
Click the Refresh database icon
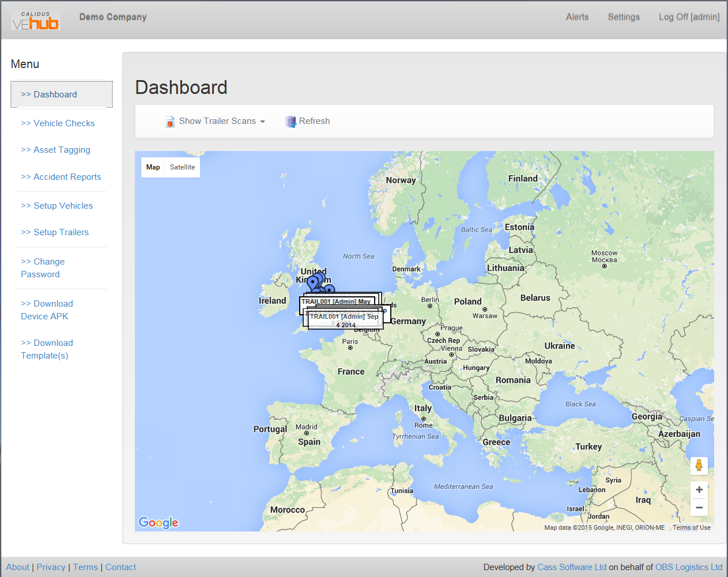291,122
